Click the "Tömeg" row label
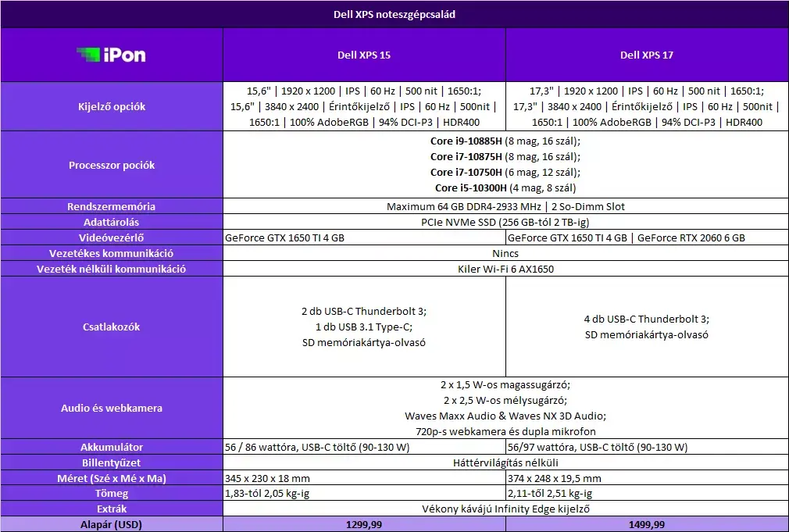Screen dimensions: 789x532 click(x=112, y=493)
